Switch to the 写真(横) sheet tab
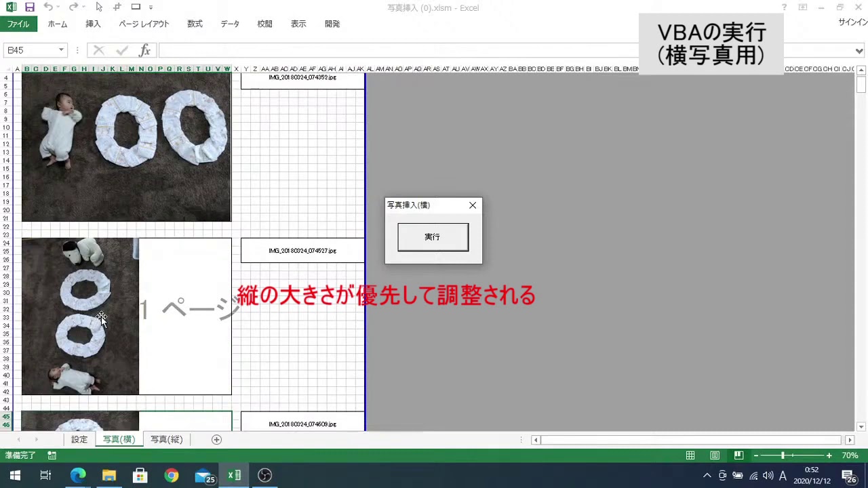Screen dimensions: 868x488 (119, 439)
